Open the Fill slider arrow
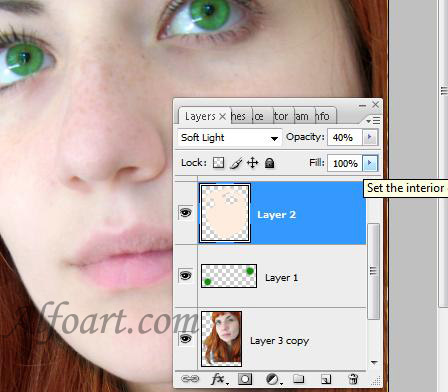This screenshot has height=392, width=448. click(370, 163)
